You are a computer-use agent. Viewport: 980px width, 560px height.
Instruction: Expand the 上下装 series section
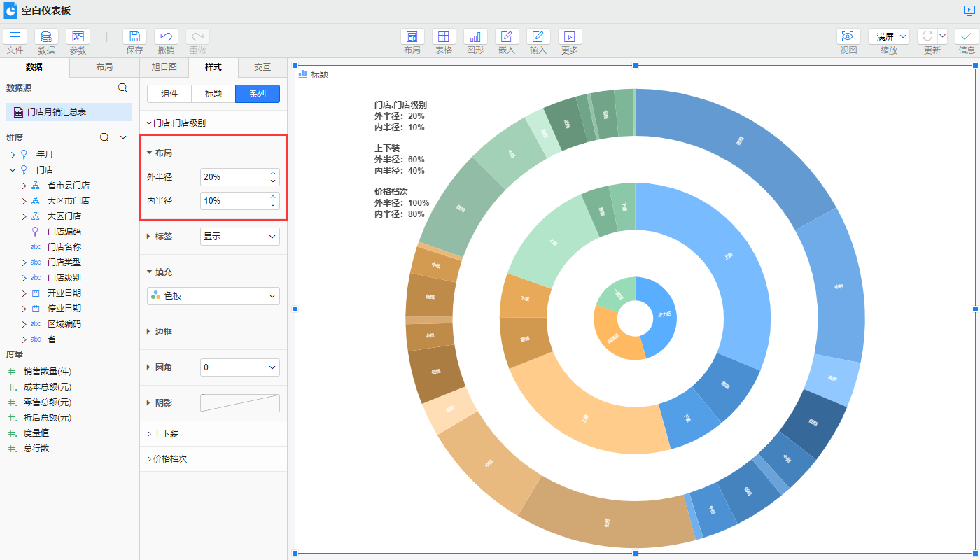pyautogui.click(x=166, y=434)
